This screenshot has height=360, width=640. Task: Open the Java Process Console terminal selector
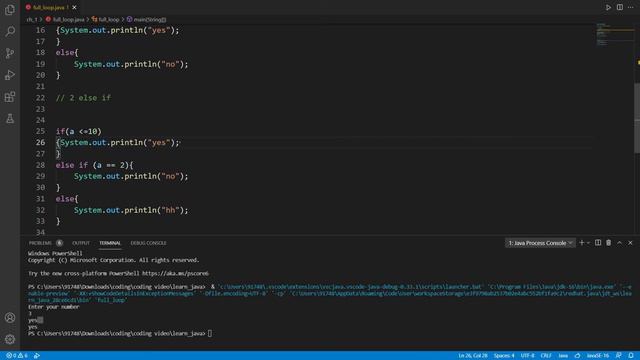pyautogui.click(x=540, y=243)
